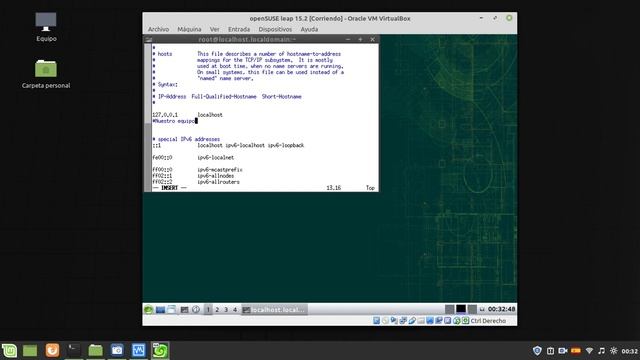The height and width of the screenshot is (360, 640).
Task: Click the #Nuestro equipo line in vim
Action: point(174,121)
